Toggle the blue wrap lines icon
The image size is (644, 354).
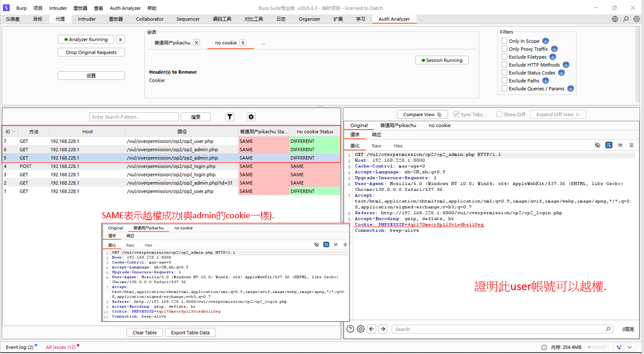[x=609, y=145]
